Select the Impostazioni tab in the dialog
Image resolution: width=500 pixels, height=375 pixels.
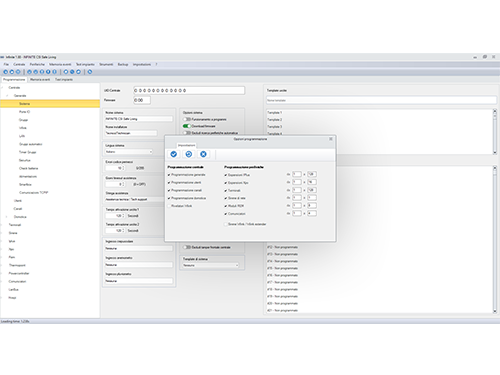186,145
